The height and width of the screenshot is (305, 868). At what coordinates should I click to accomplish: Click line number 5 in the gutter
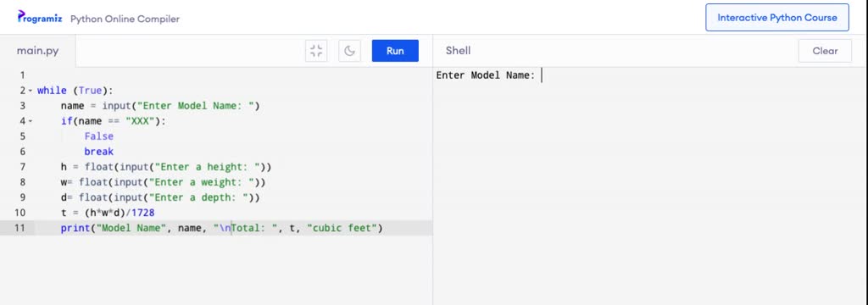(x=22, y=136)
